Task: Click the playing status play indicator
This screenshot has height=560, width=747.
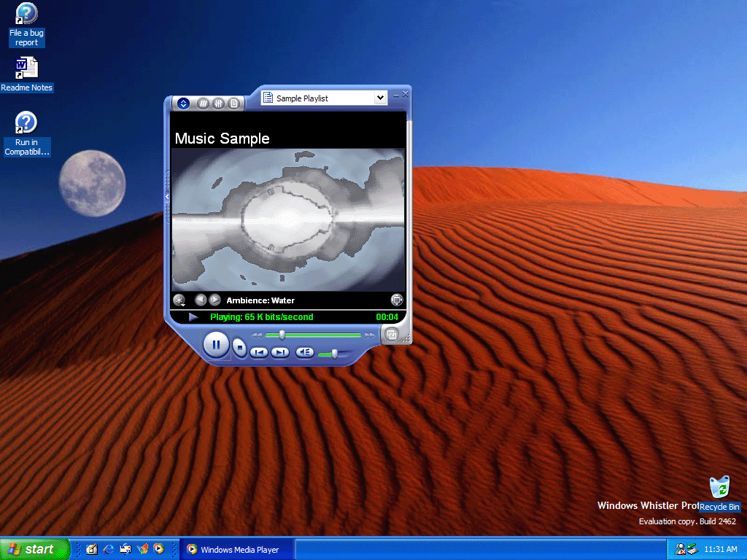Action: (193, 317)
